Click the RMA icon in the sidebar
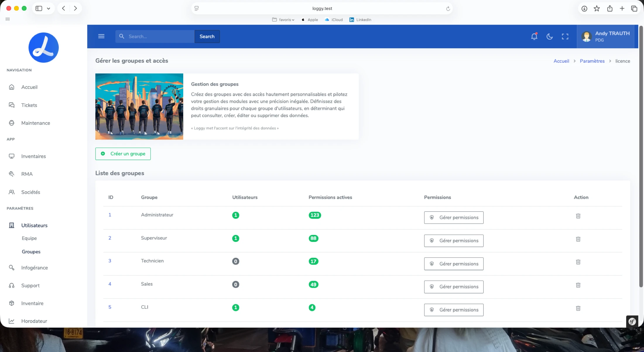The image size is (644, 352). 11,174
